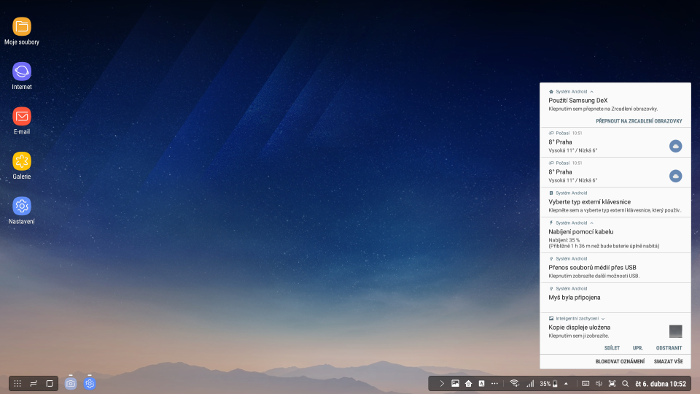Open the saved screenshot thumbnail
700x394 pixels.
point(675,331)
